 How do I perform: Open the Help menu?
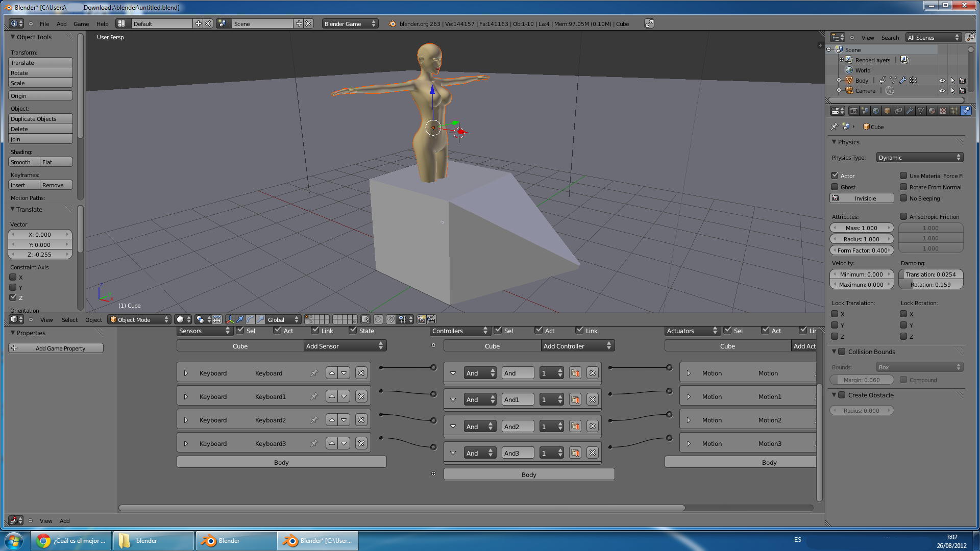click(x=102, y=24)
